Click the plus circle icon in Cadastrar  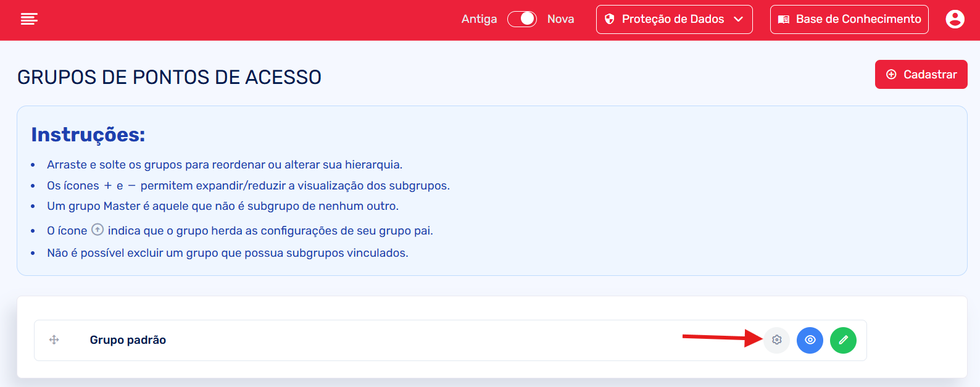coord(891,75)
